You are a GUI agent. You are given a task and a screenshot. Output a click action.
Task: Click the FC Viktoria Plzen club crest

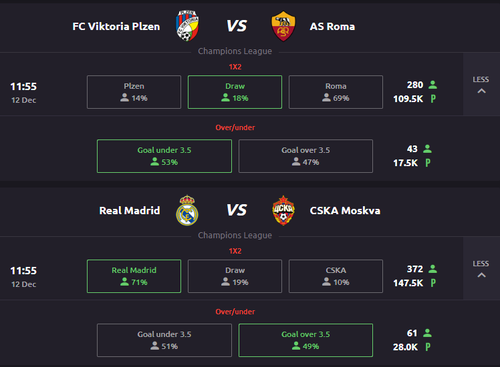(x=187, y=26)
